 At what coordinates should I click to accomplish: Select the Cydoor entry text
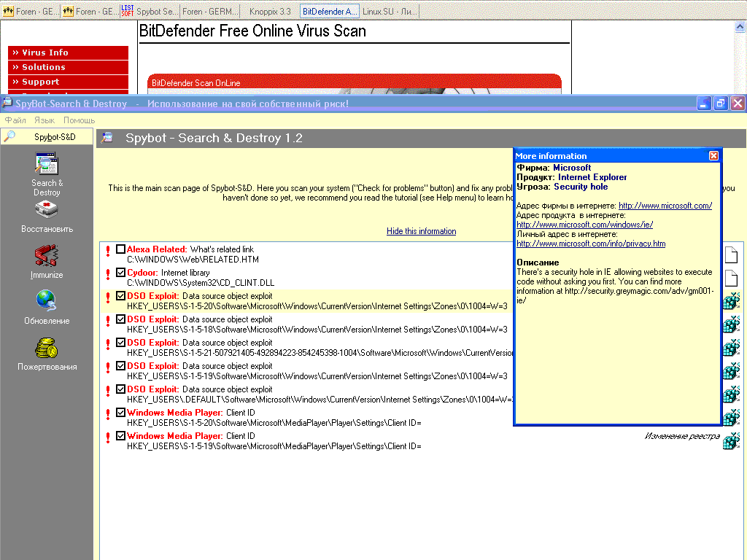pos(169,273)
